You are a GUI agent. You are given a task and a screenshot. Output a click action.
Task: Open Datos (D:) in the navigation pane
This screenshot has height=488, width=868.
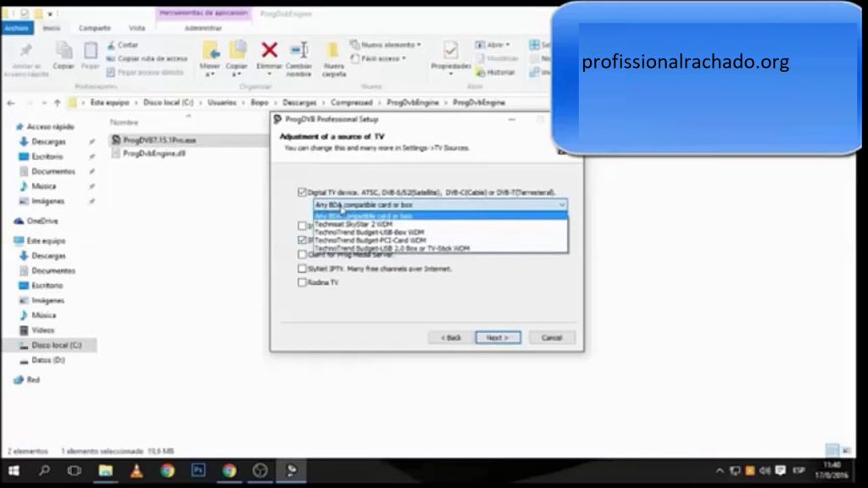pyautogui.click(x=48, y=360)
